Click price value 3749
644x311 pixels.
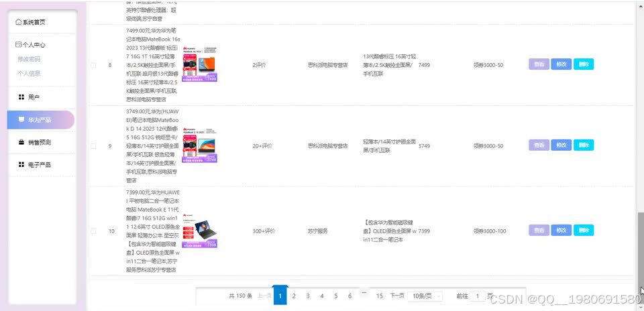tap(424, 146)
